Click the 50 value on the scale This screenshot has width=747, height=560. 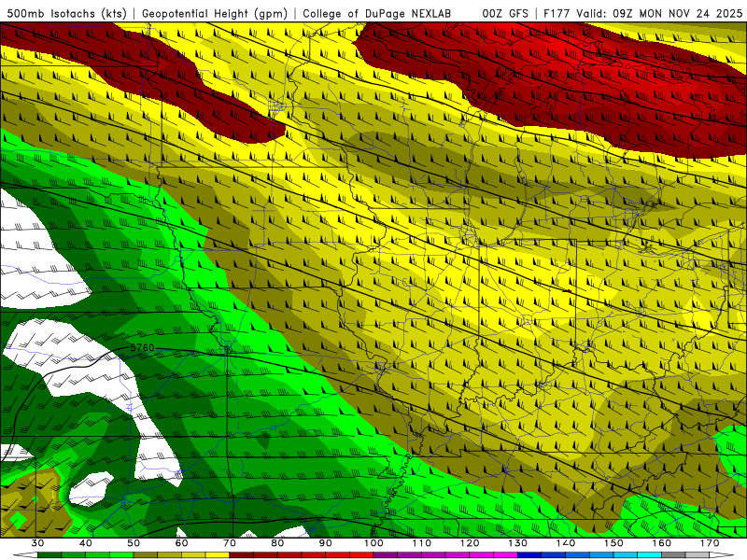[x=134, y=543]
